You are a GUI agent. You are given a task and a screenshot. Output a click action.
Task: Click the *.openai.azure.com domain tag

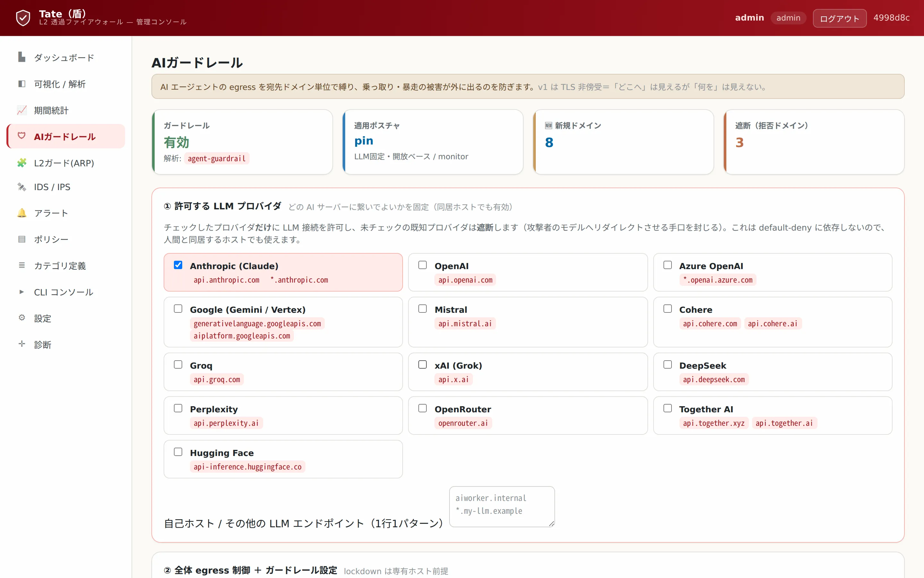[717, 280]
